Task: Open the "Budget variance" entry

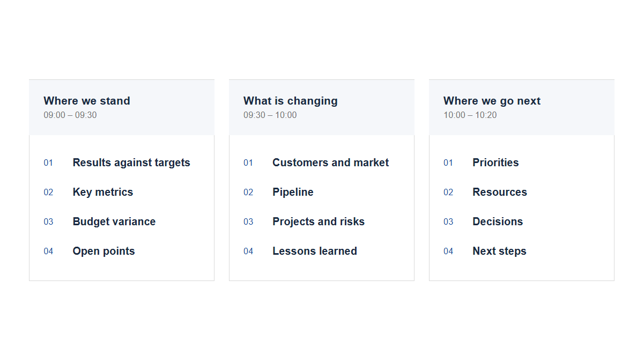Action: pos(114,221)
